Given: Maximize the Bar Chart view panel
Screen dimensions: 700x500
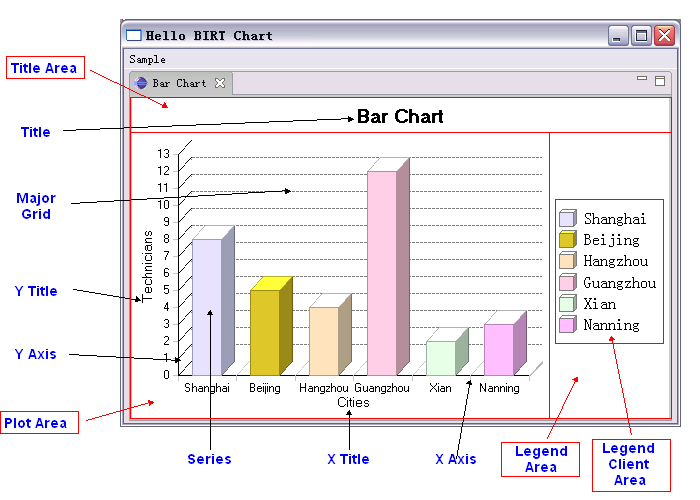Looking at the screenshot, I should click(x=660, y=81).
